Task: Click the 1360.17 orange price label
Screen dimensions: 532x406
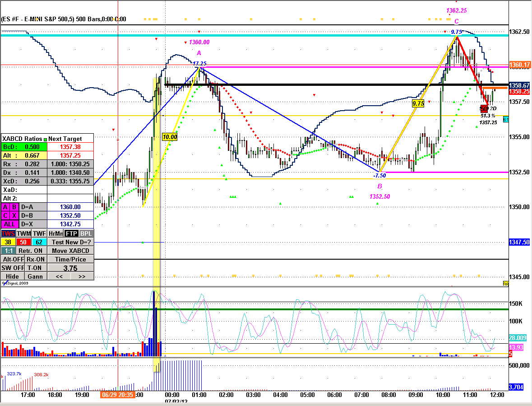Action: 519,65
